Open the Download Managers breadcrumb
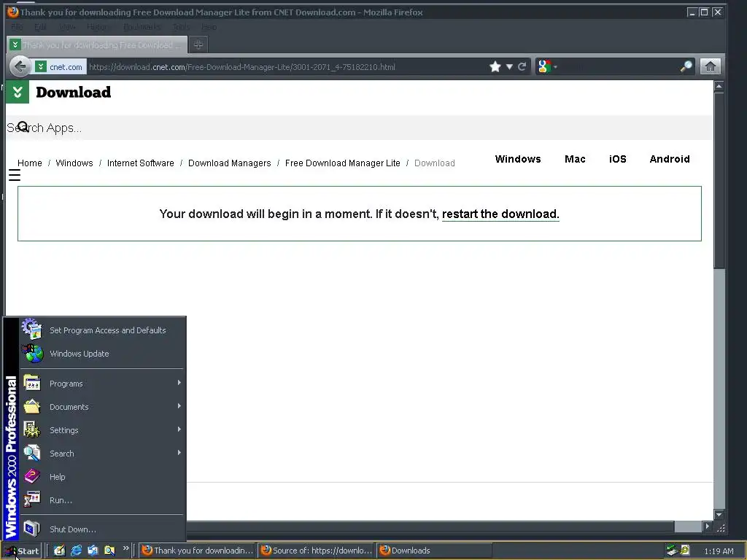The height and width of the screenshot is (560, 747). tap(230, 163)
